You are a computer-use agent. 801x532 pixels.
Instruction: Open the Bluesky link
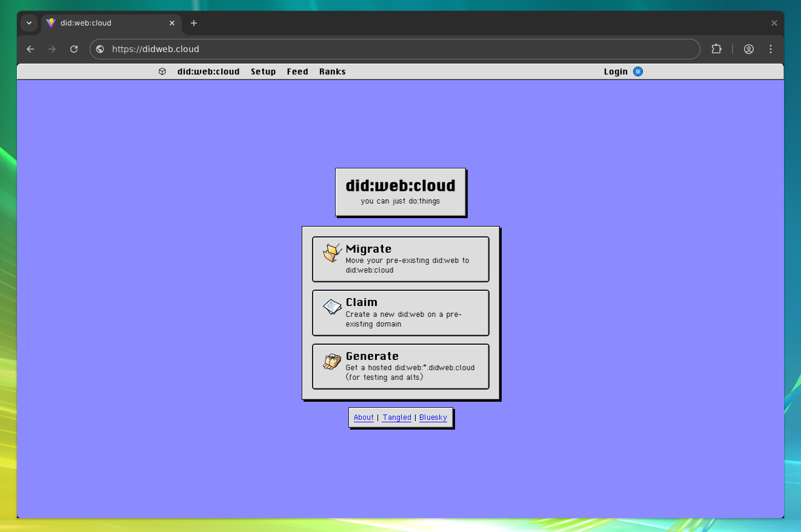click(x=433, y=417)
